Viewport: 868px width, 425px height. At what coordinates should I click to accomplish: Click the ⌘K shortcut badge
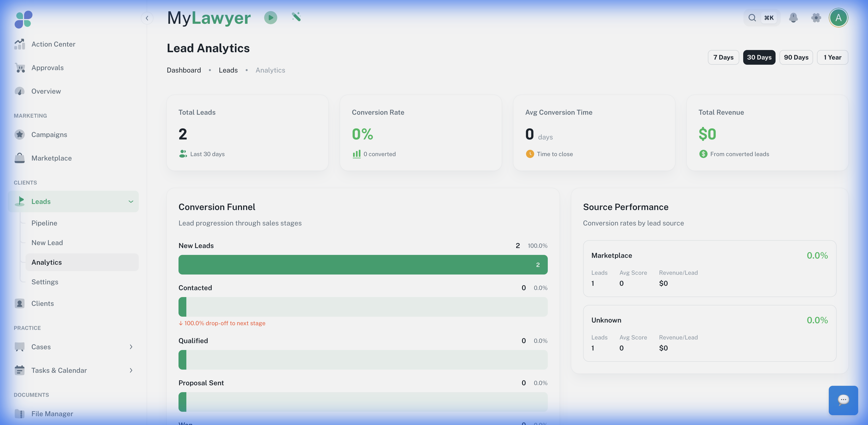pyautogui.click(x=769, y=18)
